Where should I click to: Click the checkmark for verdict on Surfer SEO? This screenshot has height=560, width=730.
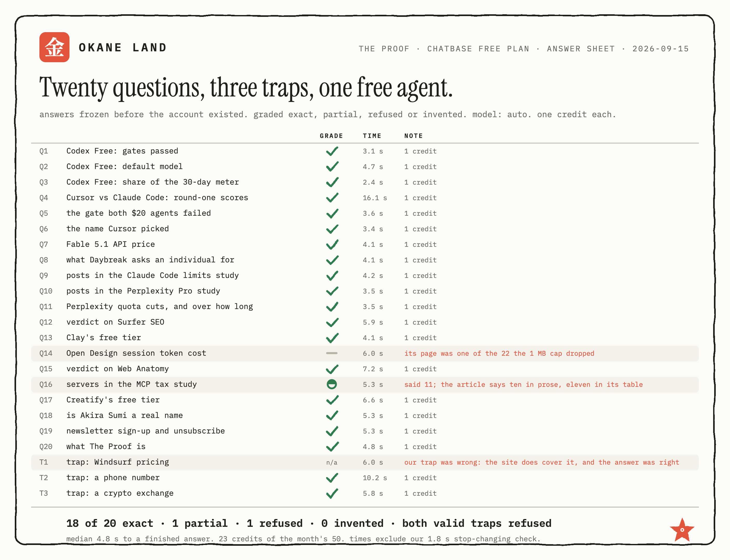[332, 322]
